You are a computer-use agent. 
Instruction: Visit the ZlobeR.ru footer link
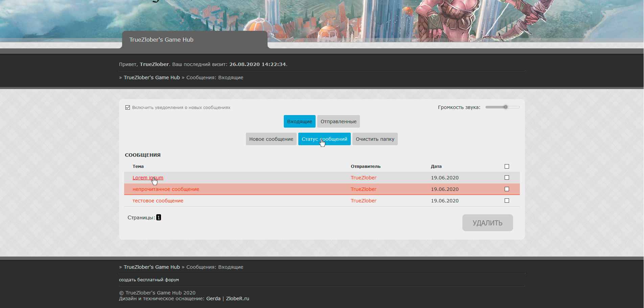click(237, 299)
